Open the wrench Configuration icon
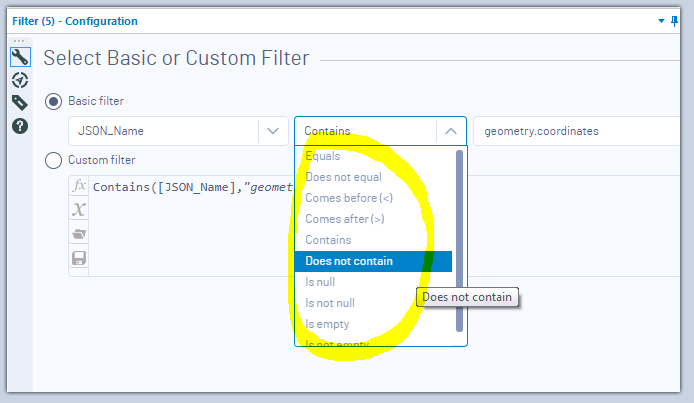694x403 pixels. pos(19,57)
